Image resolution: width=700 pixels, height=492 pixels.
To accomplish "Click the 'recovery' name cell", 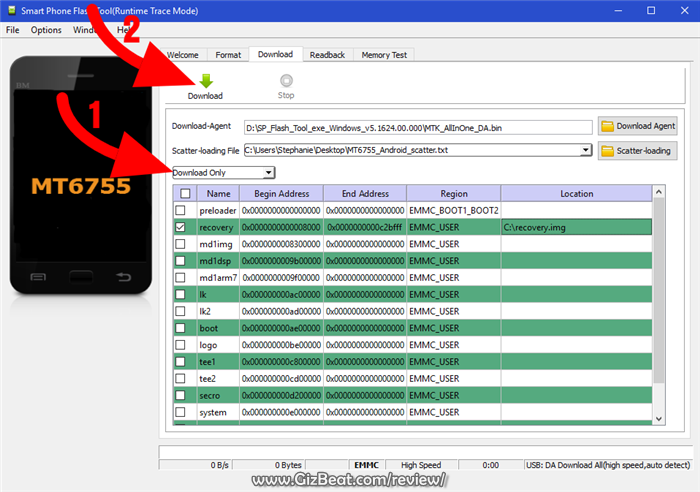I will [217, 227].
